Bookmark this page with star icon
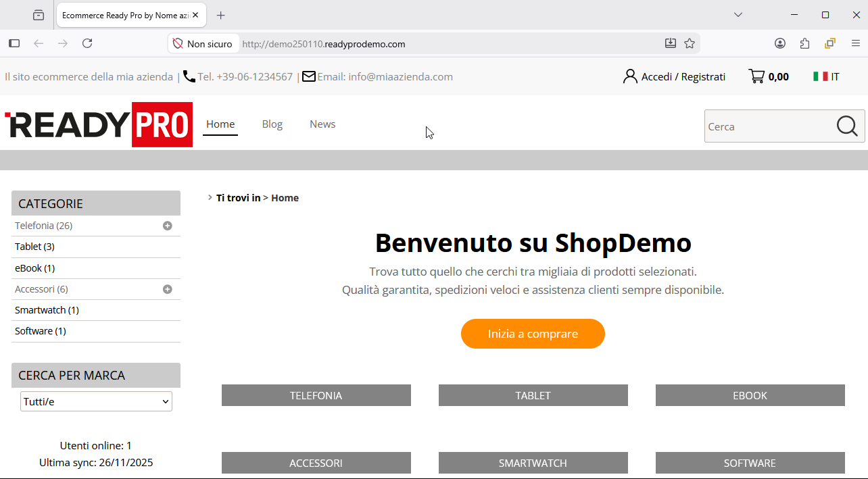This screenshot has width=868, height=479. point(690,43)
